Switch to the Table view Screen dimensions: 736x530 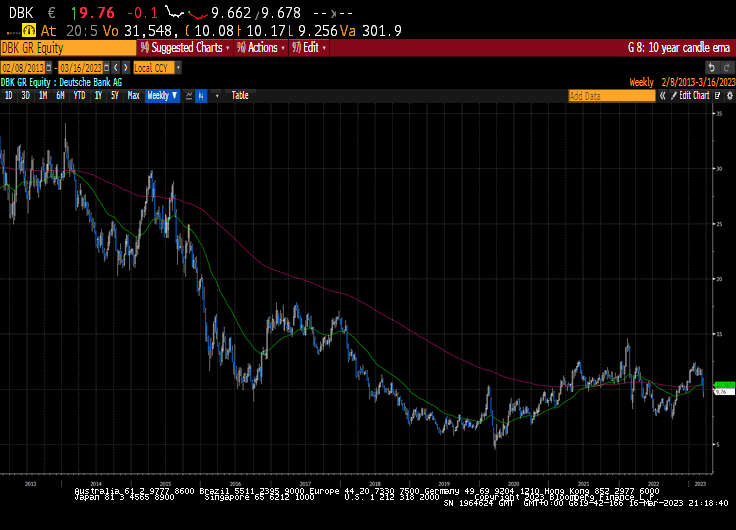point(240,96)
